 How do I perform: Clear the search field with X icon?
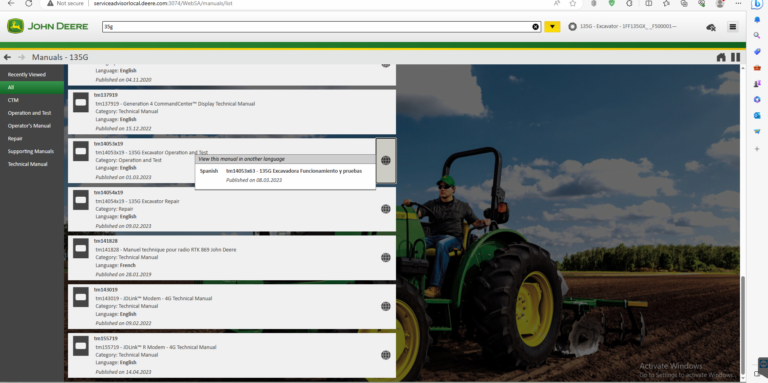[535, 27]
